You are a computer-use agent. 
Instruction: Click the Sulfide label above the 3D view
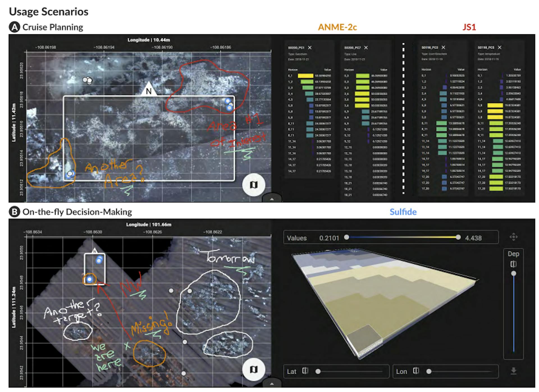[x=403, y=212]
